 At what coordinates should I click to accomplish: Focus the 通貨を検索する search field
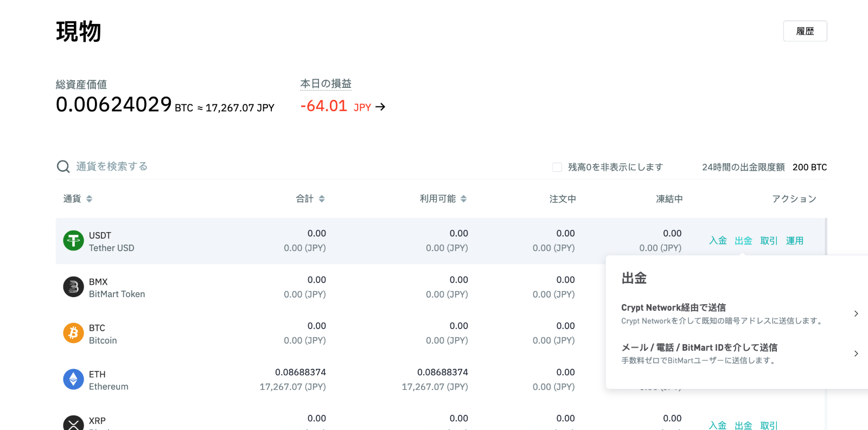click(111, 166)
